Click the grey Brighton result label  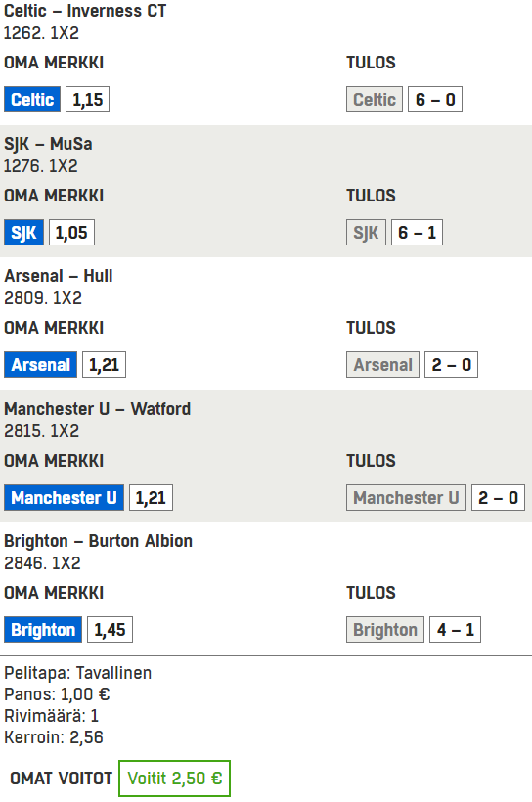coord(385,629)
